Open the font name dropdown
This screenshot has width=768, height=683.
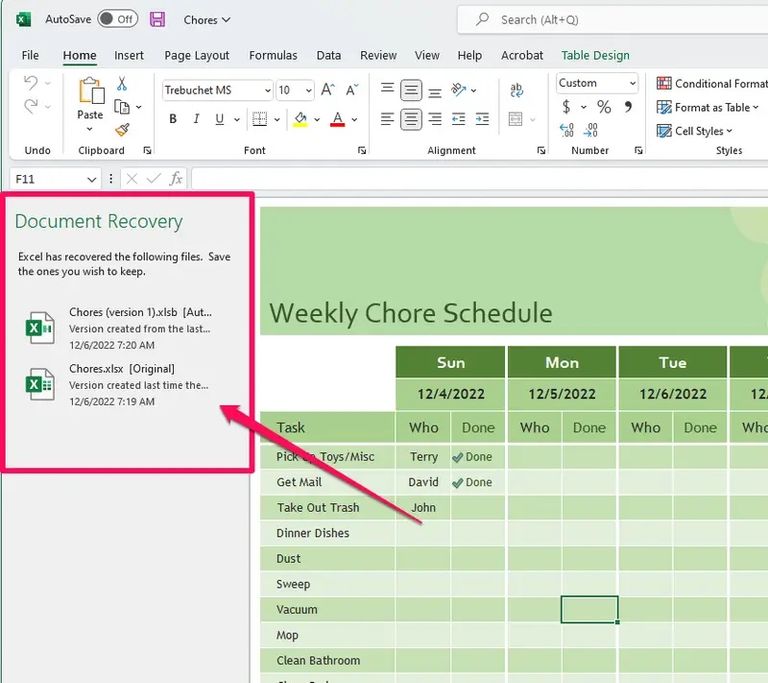267,90
